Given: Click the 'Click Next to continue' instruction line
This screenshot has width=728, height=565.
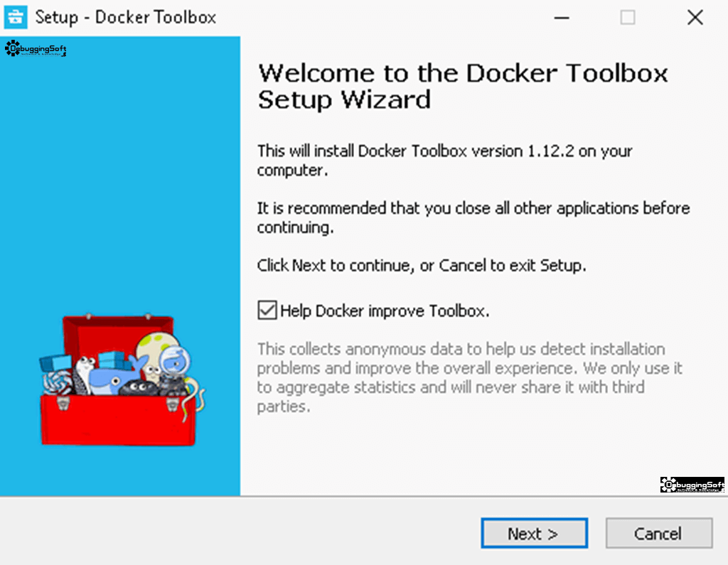Looking at the screenshot, I should pyautogui.click(x=422, y=265).
